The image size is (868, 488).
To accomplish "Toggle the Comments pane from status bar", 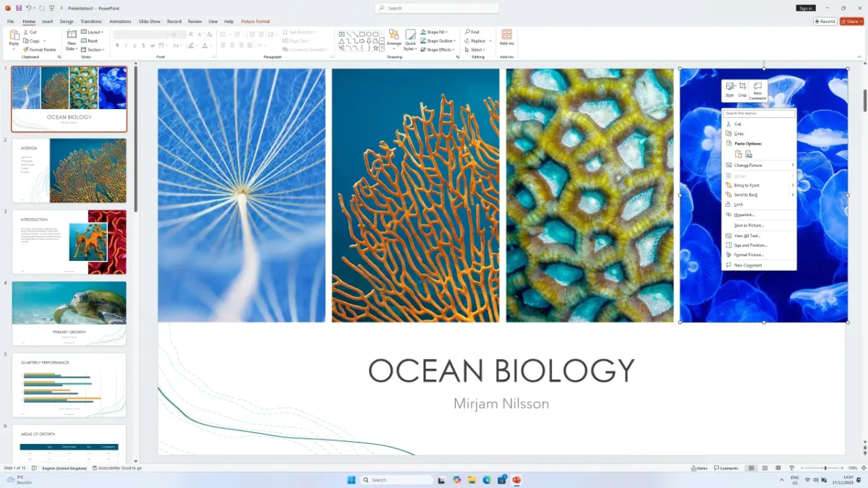I will 726,468.
